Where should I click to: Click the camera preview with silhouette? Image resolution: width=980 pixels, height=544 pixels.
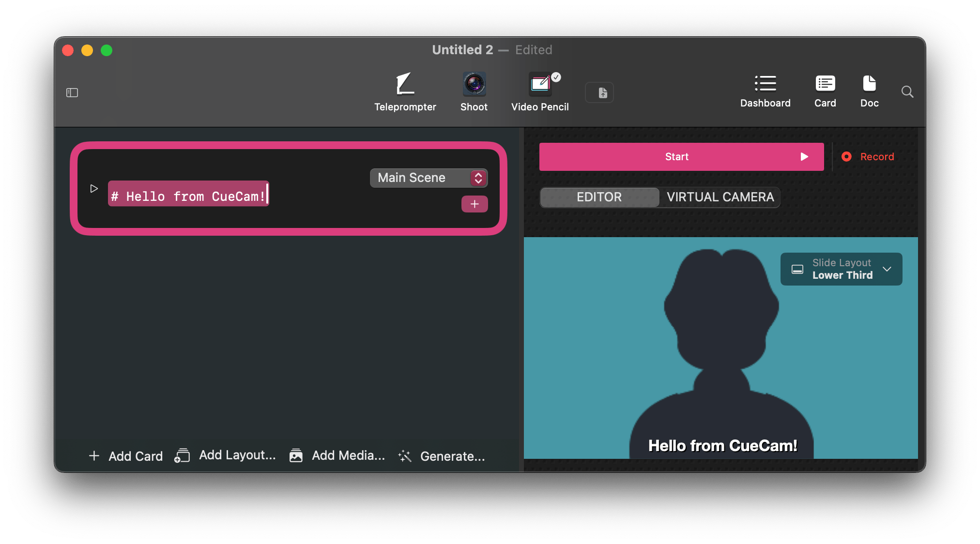coord(720,348)
